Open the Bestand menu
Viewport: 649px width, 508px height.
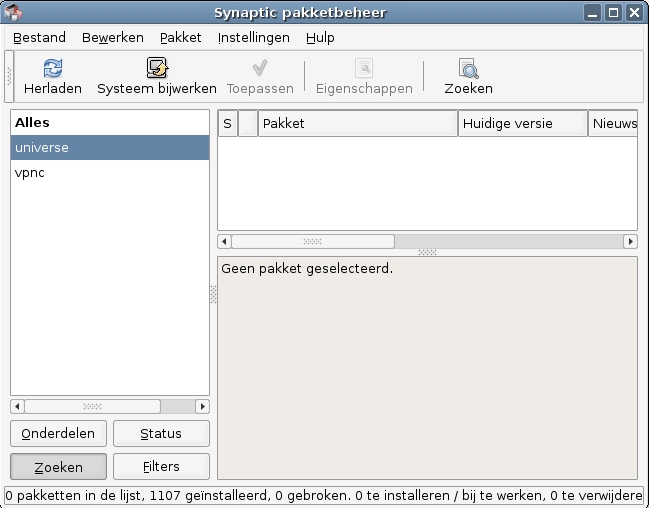[x=39, y=38]
